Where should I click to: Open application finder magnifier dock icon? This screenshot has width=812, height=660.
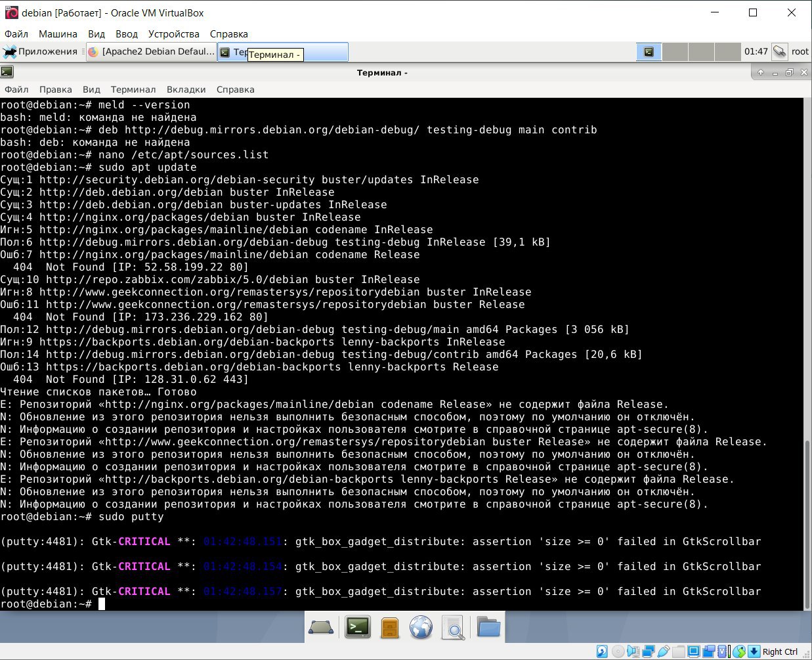[453, 628]
